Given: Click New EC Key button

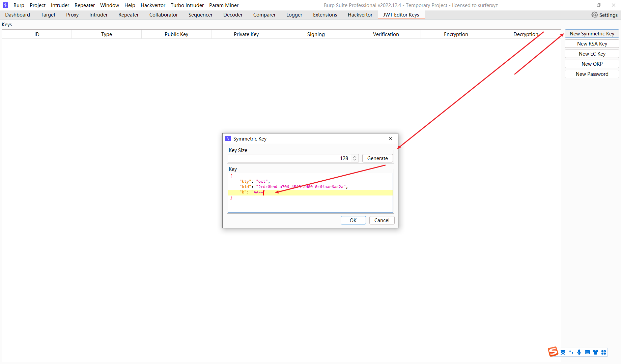Looking at the screenshot, I should (592, 54).
